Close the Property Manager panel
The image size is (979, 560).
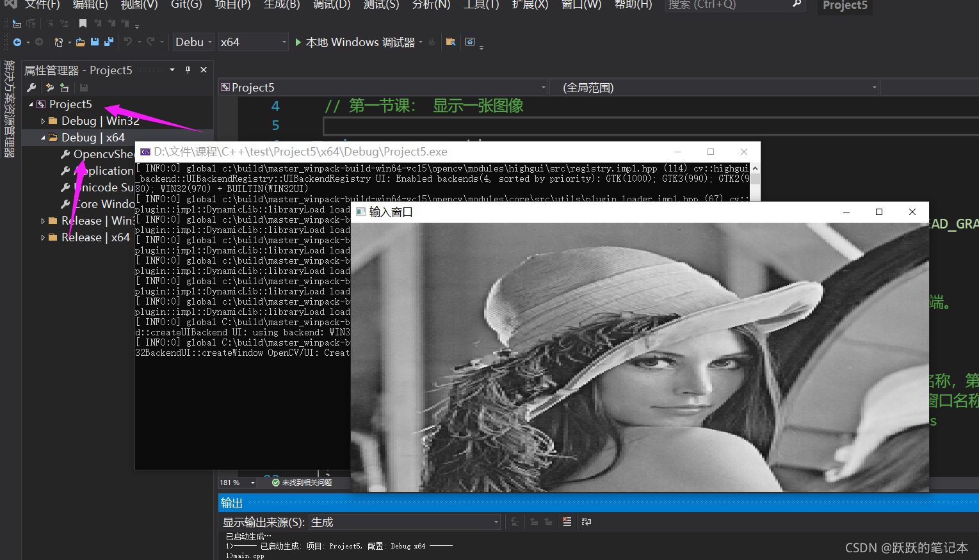pos(204,70)
